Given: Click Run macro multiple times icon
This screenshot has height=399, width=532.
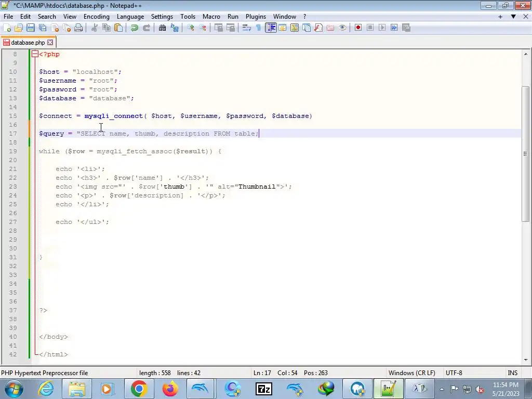Looking at the screenshot, I should point(394,28).
